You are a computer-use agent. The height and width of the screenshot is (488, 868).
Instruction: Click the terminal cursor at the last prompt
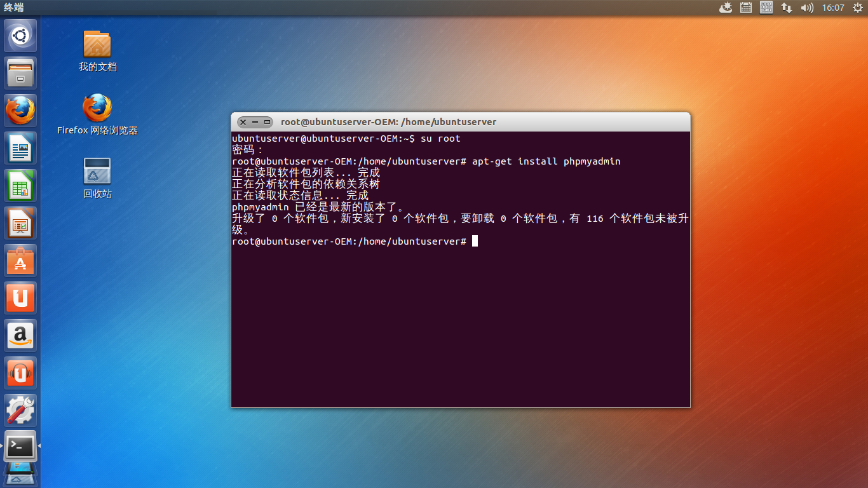click(x=475, y=241)
